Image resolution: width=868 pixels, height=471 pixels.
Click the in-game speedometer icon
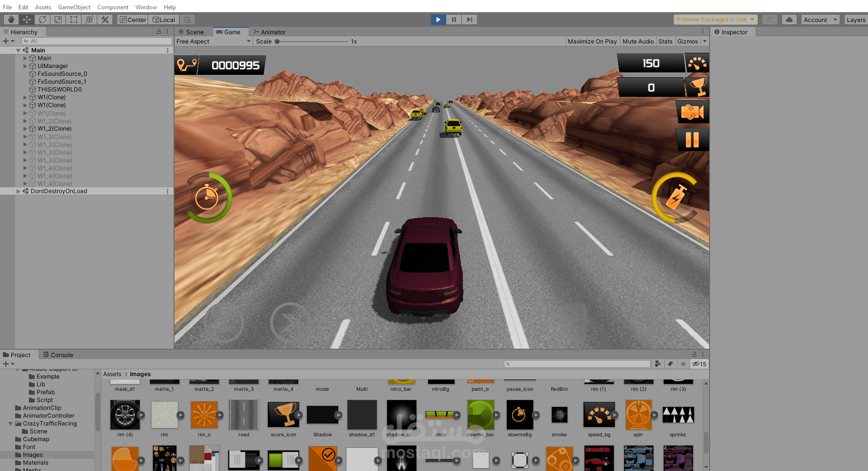tap(697, 64)
